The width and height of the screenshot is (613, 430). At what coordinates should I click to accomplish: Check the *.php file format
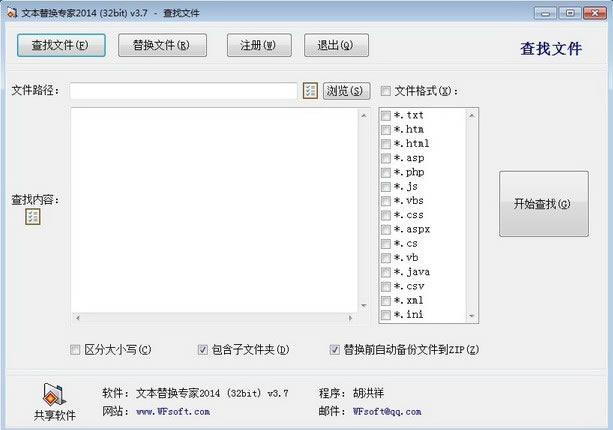click(386, 172)
